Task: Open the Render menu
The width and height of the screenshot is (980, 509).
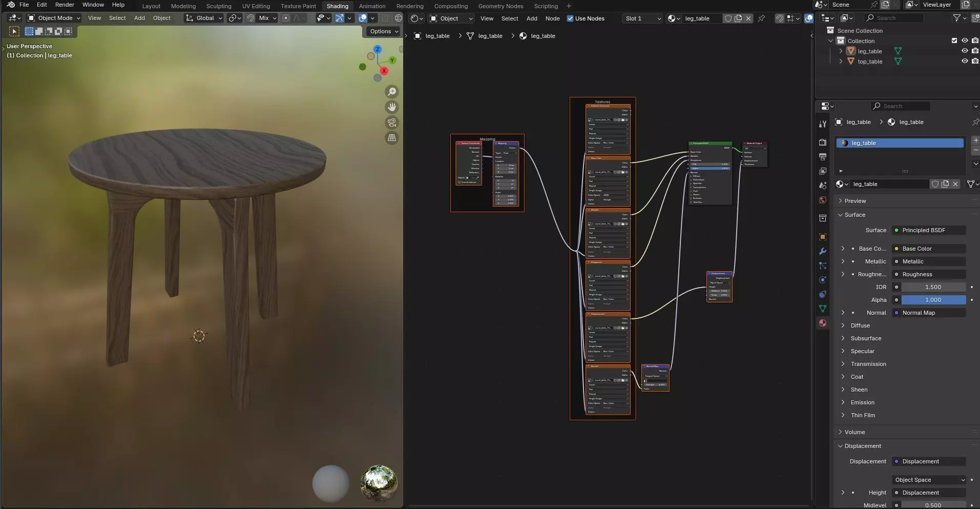Action: [x=65, y=5]
